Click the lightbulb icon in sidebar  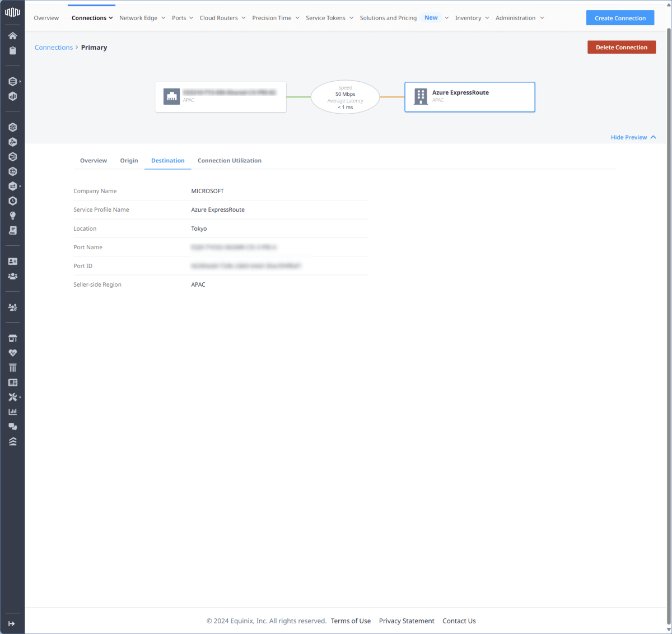(x=12, y=216)
